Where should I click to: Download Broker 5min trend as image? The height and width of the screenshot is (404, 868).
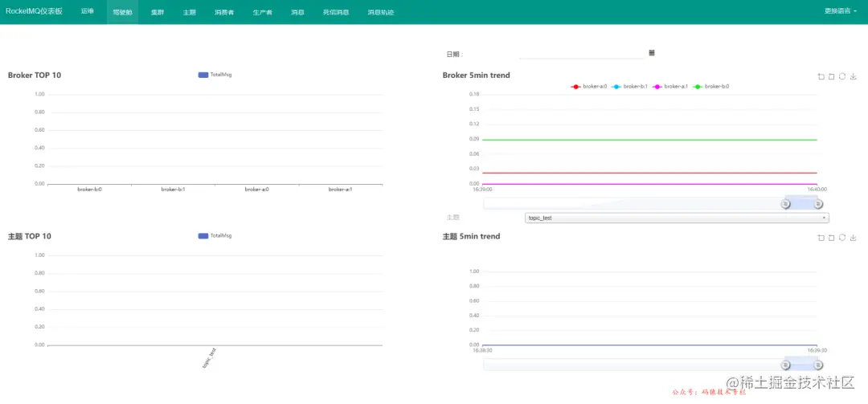(x=853, y=76)
